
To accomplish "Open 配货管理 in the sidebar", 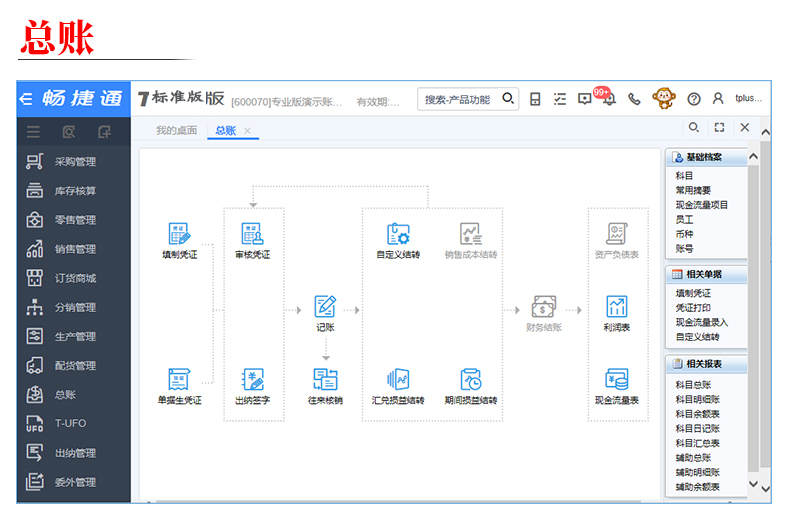I will click(74, 366).
